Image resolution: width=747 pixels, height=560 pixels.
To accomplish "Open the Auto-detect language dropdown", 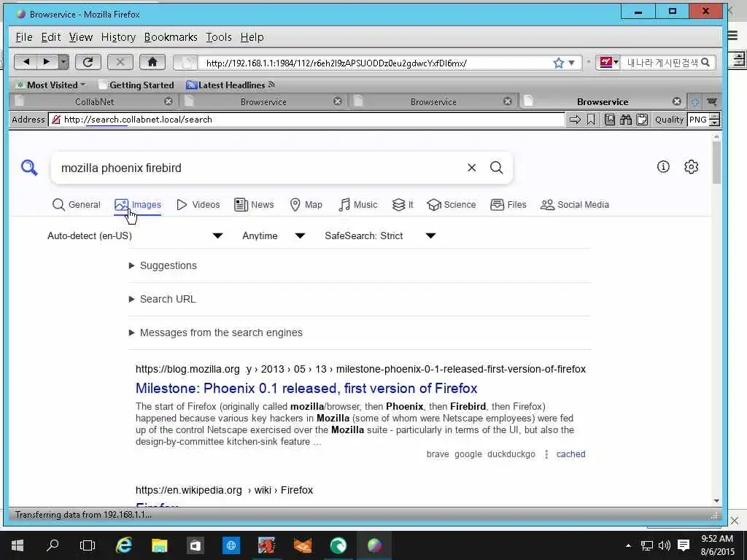I will click(135, 236).
